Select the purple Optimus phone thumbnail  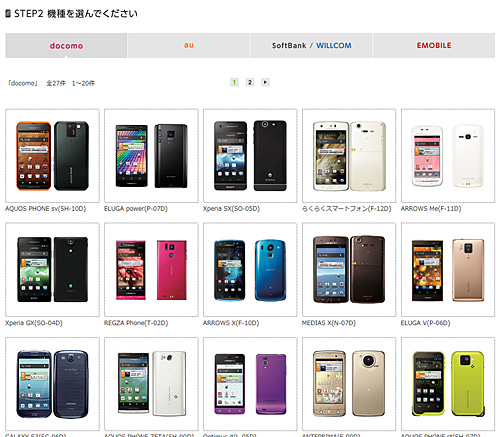[x=250, y=384]
